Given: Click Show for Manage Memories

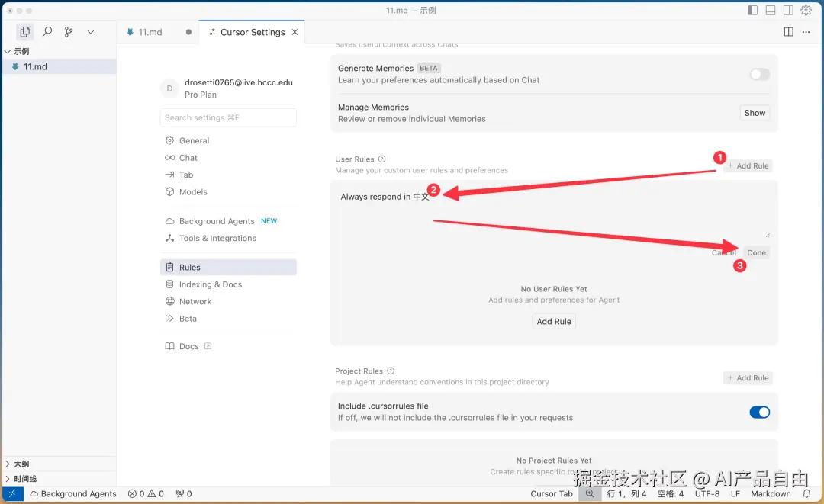Looking at the screenshot, I should (x=755, y=113).
